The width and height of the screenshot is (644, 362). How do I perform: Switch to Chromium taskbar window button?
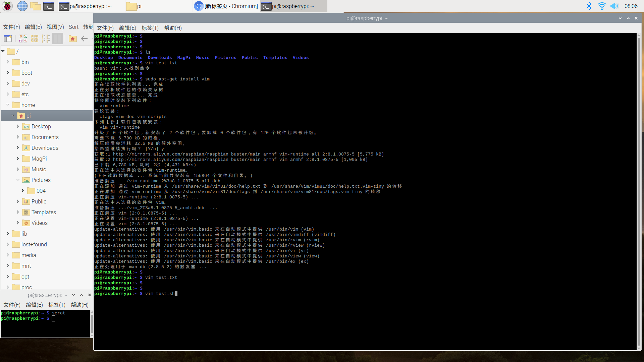(226, 6)
